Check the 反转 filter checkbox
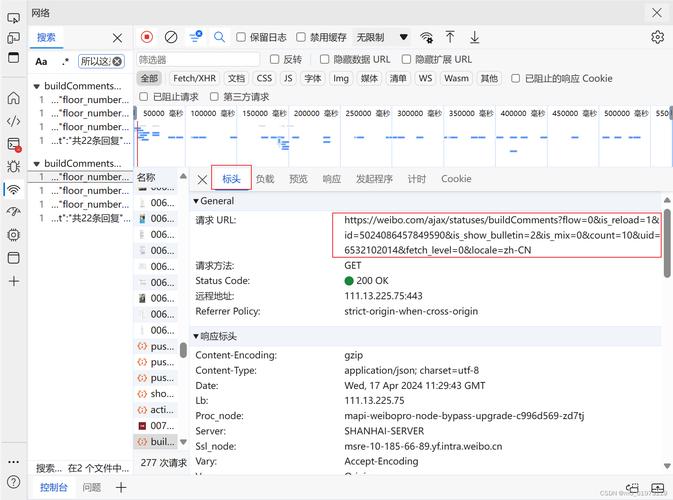 pos(274,59)
